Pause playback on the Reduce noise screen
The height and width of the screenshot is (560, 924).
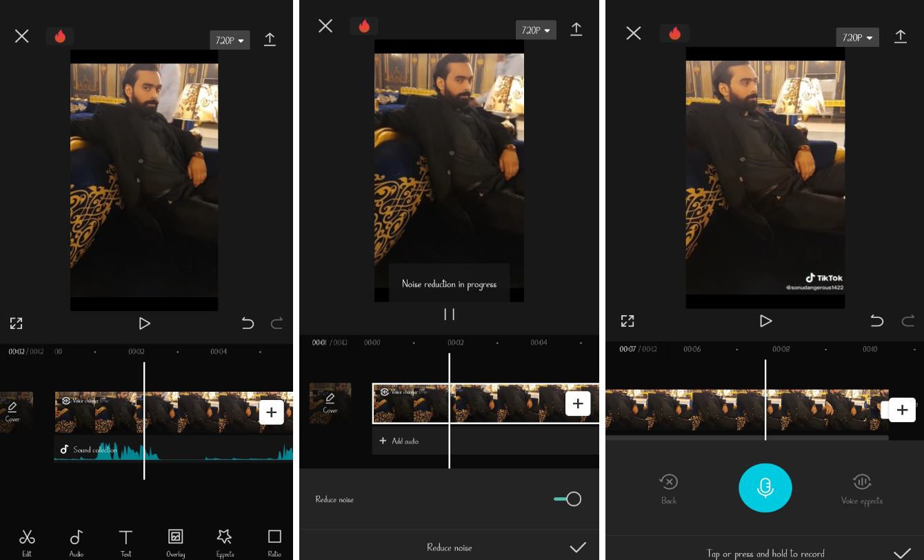click(450, 314)
